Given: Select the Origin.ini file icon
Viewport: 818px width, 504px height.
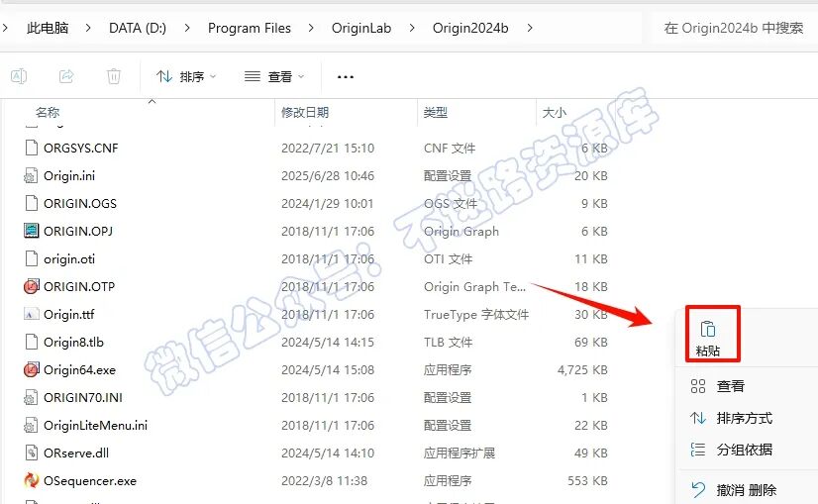Looking at the screenshot, I should [x=31, y=176].
